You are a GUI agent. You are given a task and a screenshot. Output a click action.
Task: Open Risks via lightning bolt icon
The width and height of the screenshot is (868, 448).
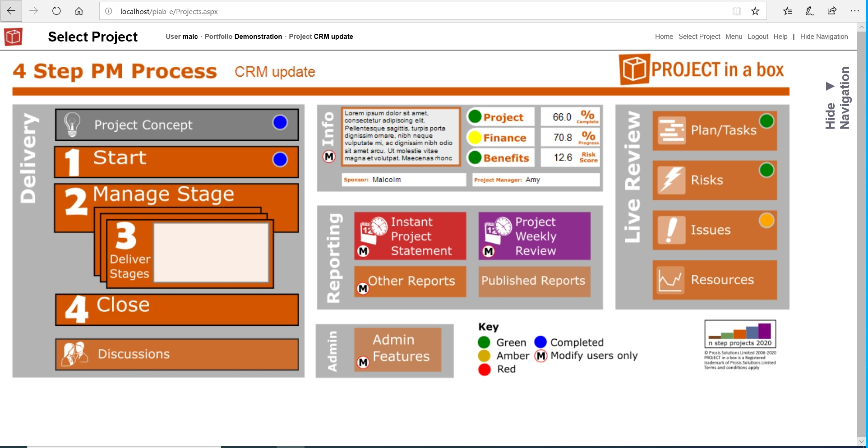[671, 180]
